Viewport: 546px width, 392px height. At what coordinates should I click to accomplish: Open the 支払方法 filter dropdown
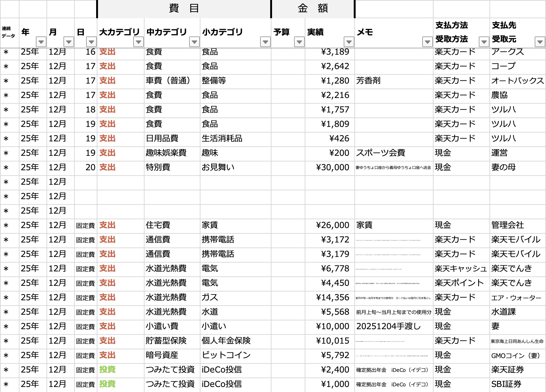pos(484,42)
